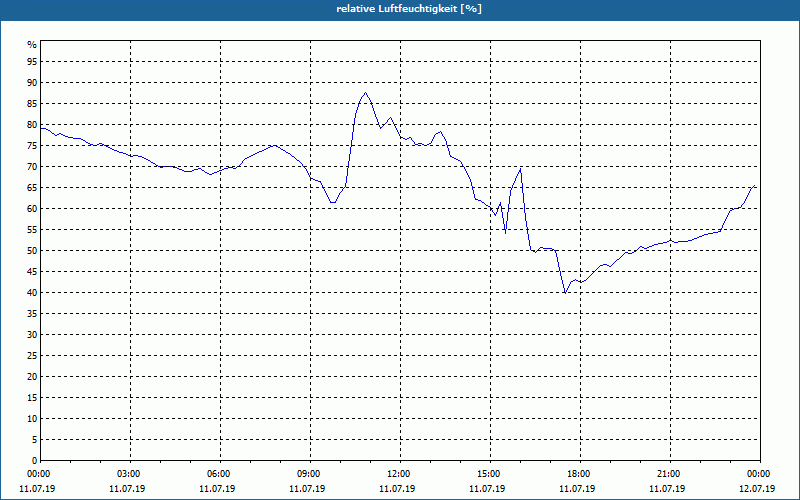
Task: Select the y-axis value 65
Action: [32, 188]
